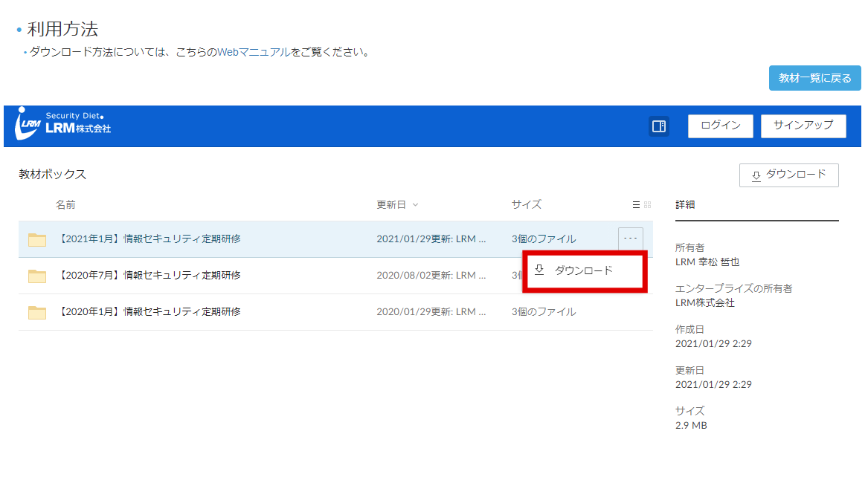Switch to list view icon
868x480 pixels.
[x=636, y=204]
